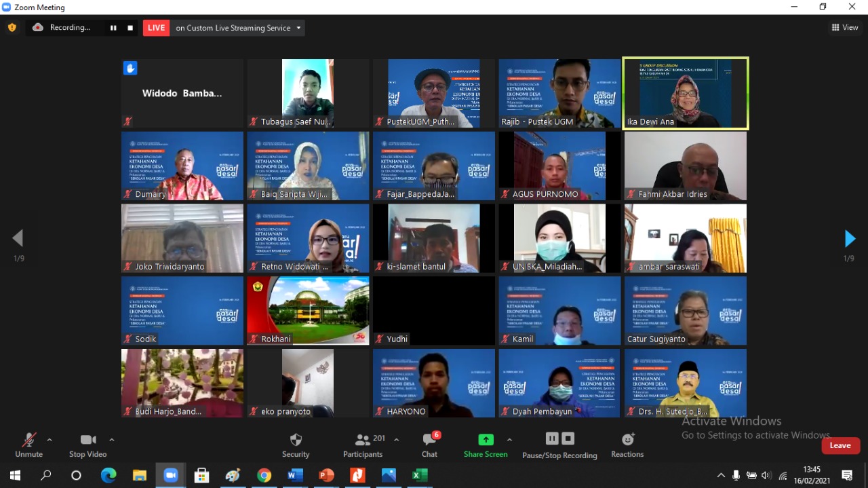Image resolution: width=868 pixels, height=488 pixels.
Task: Toggle Pause/Stop Recording in bottom toolbar
Action: [559, 445]
